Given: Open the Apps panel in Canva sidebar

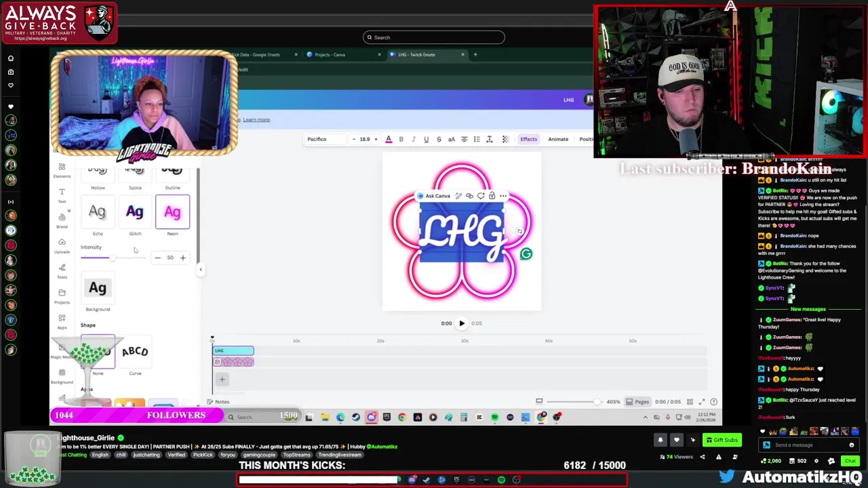Looking at the screenshot, I should click(62, 321).
